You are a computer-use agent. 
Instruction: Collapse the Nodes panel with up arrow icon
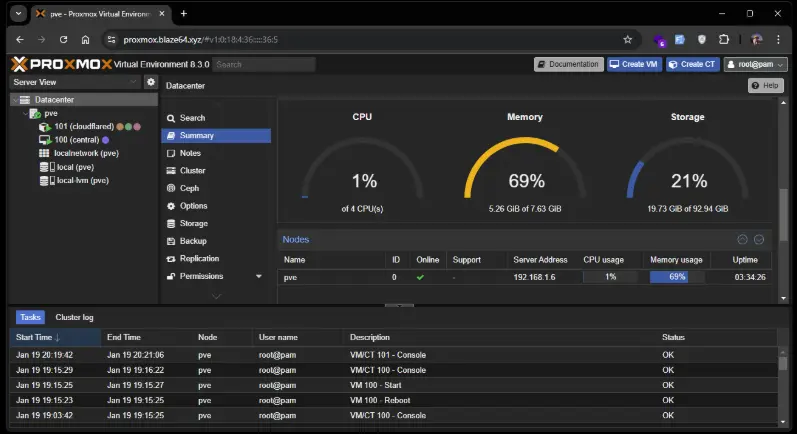(x=743, y=239)
